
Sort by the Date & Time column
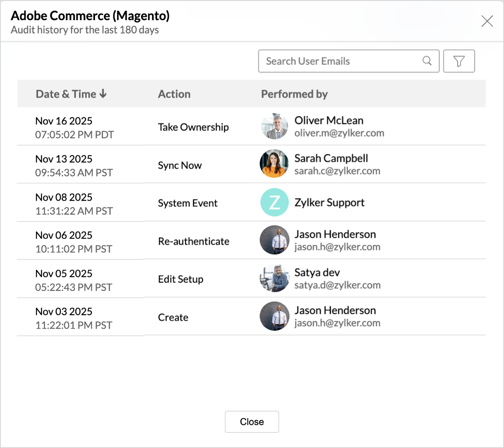71,94
